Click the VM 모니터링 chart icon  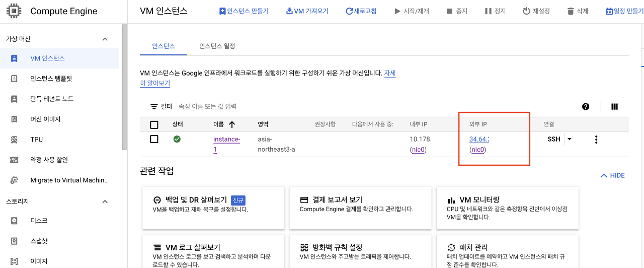click(x=451, y=200)
